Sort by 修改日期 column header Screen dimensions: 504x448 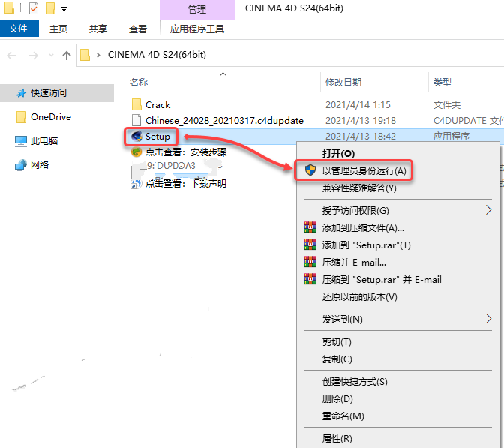pyautogui.click(x=343, y=83)
